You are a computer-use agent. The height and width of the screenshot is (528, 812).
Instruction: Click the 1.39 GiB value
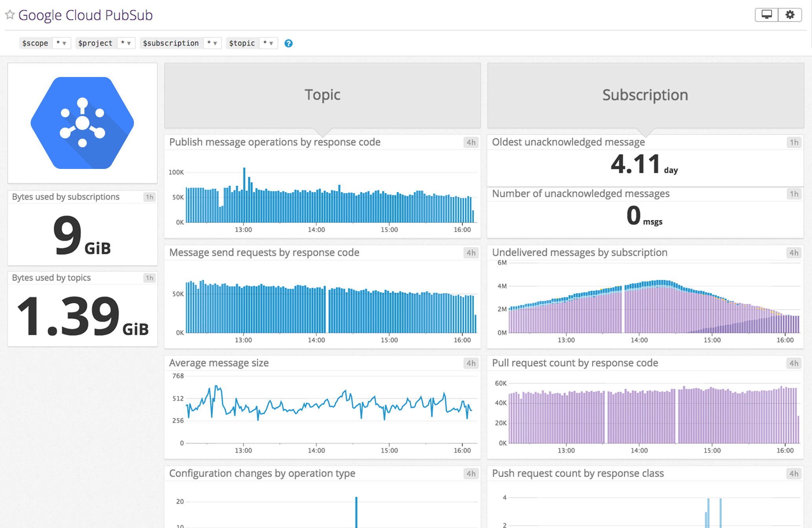(x=83, y=316)
